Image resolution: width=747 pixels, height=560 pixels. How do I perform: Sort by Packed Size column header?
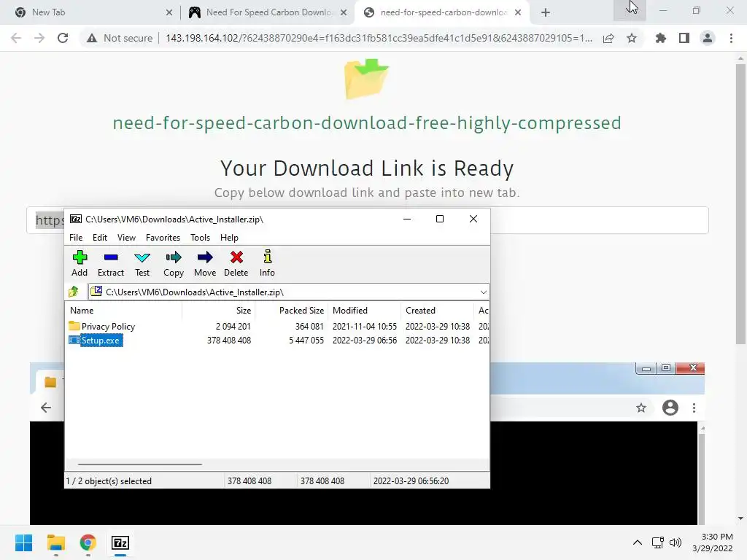pyautogui.click(x=292, y=311)
